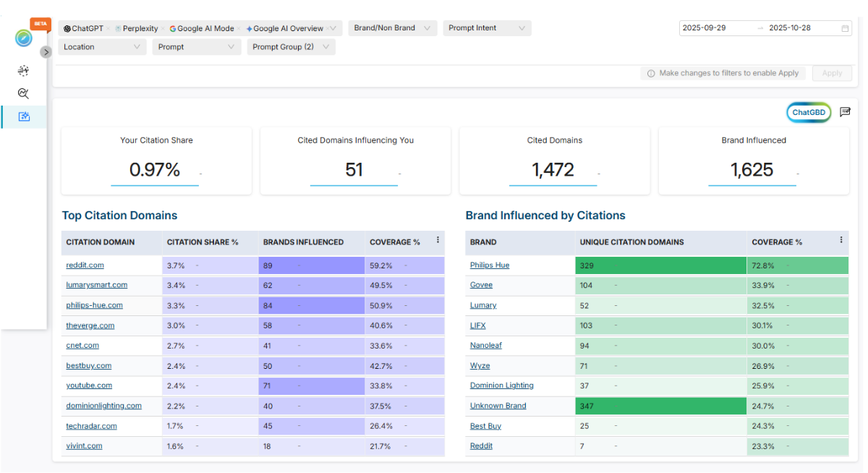
Task: Open the Brand/Non Brand dropdown
Action: (x=392, y=28)
